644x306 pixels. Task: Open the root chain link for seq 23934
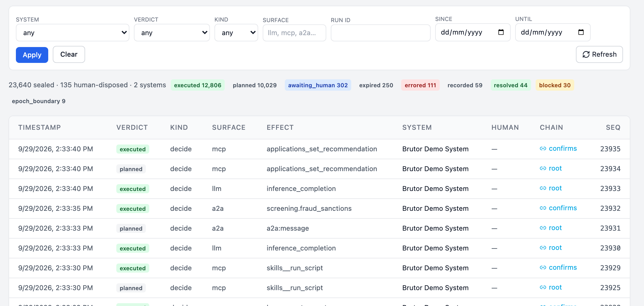coord(551,168)
